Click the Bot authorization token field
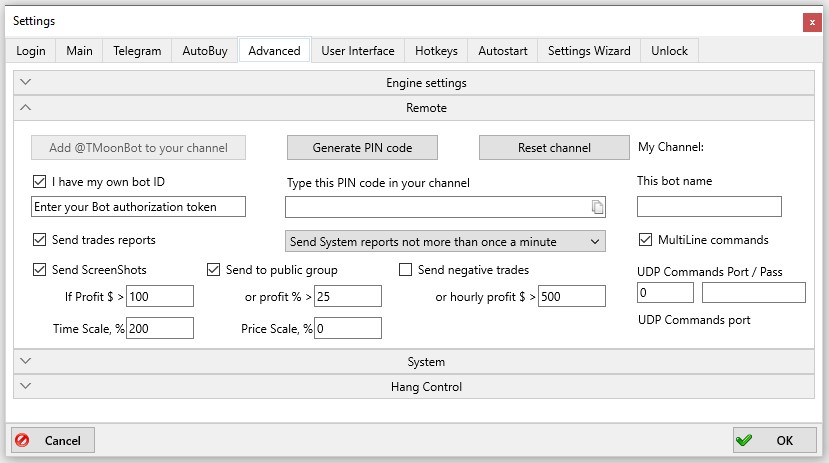 [139, 207]
